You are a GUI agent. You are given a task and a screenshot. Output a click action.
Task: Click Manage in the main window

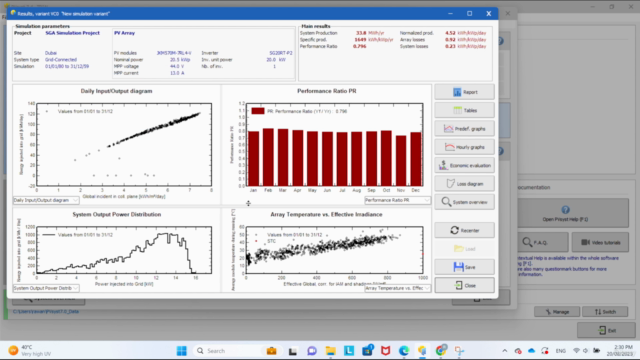point(557,312)
